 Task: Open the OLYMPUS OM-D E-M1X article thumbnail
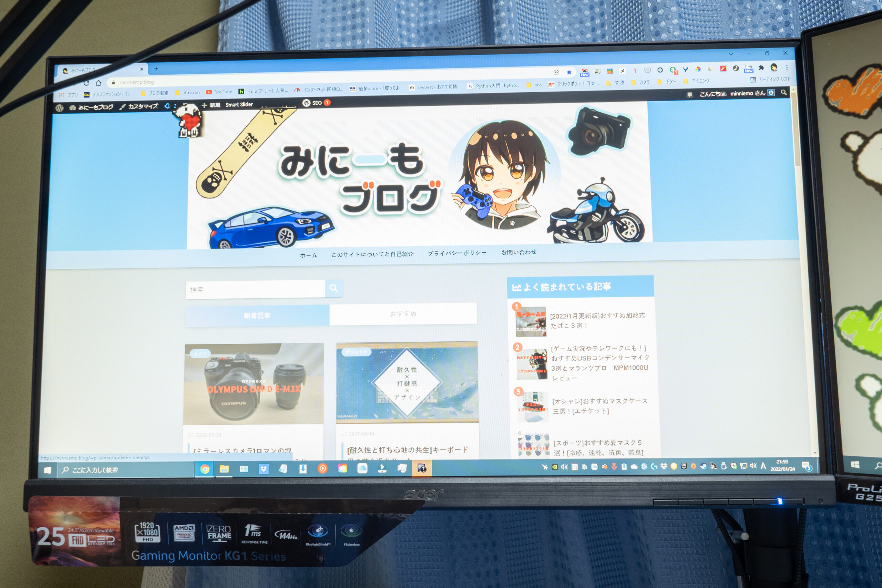point(254,384)
